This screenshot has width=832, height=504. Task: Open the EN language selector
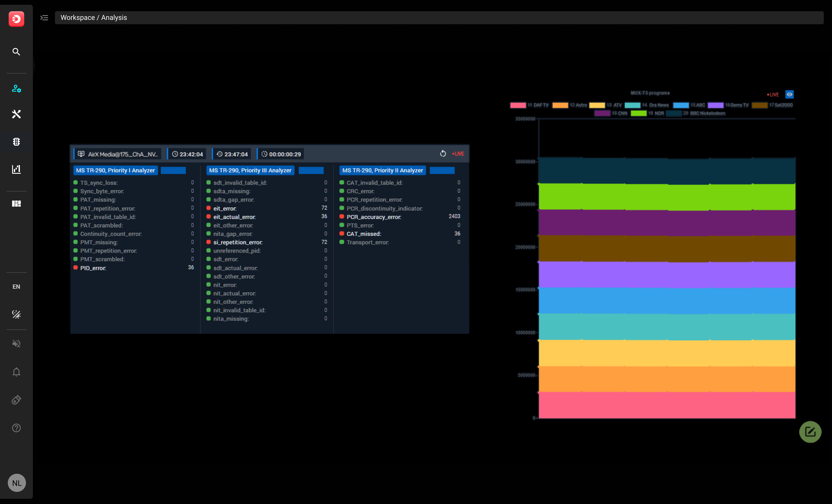pos(16,286)
